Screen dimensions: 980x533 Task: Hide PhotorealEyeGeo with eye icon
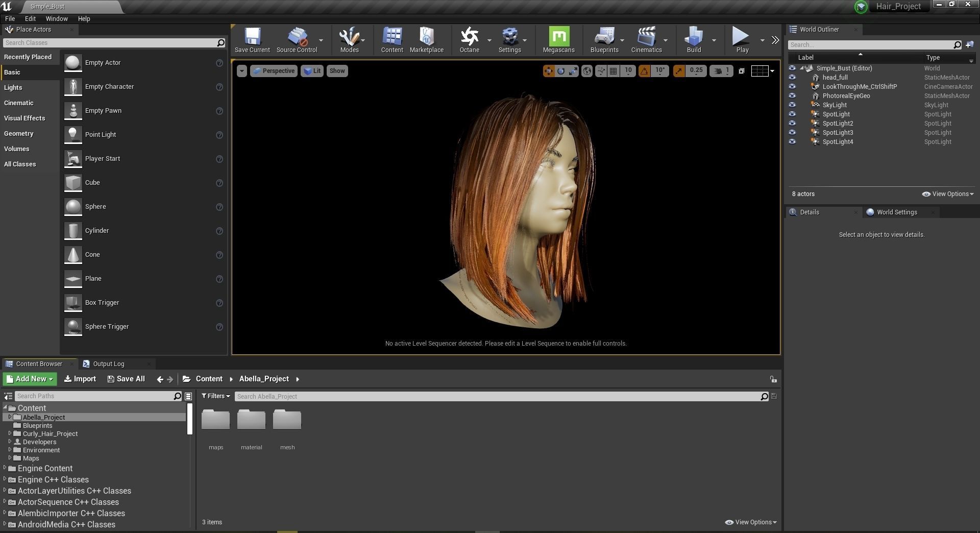(792, 96)
